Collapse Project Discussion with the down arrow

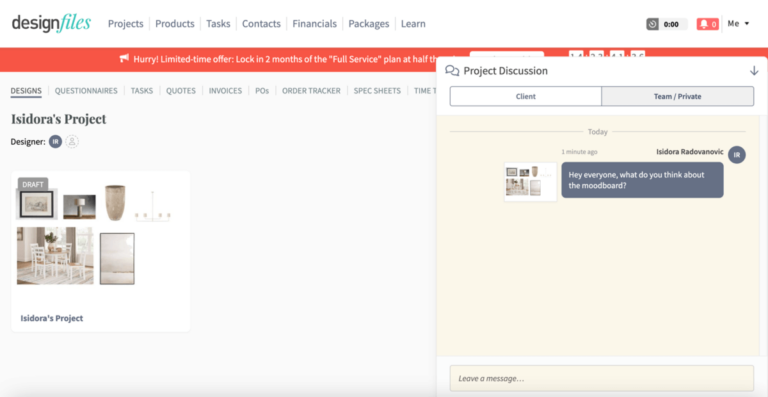[754, 71]
